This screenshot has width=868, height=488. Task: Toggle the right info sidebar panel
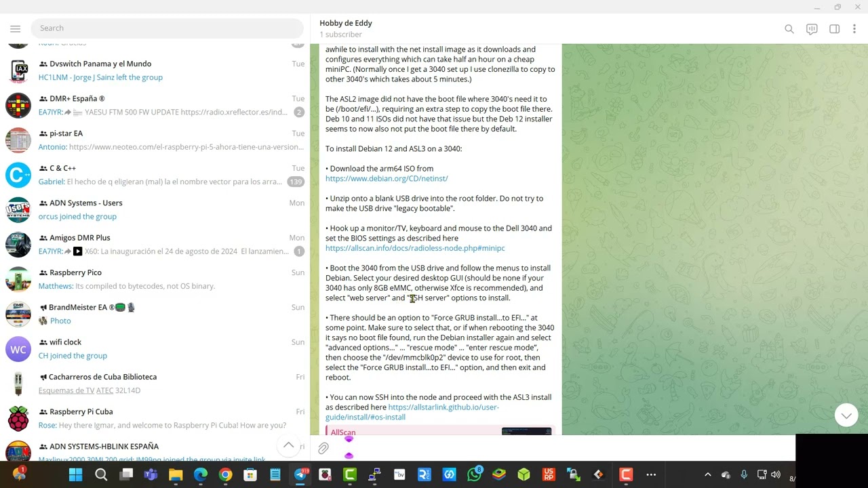pos(835,29)
